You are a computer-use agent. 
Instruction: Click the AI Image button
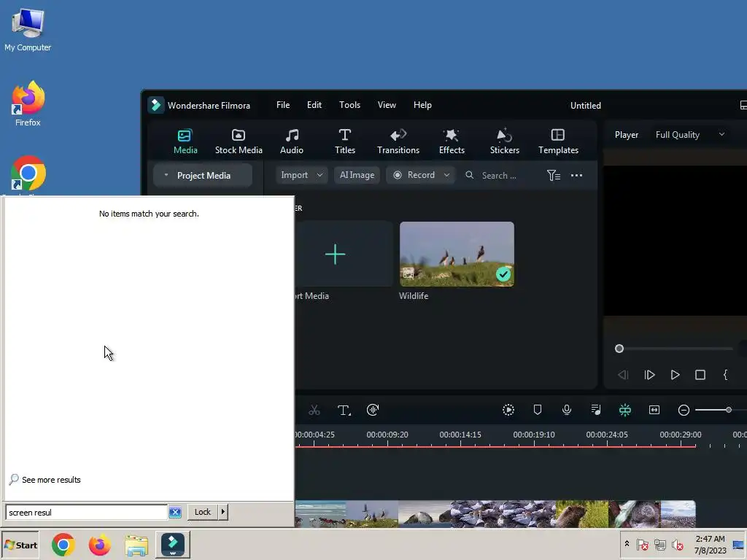(357, 175)
